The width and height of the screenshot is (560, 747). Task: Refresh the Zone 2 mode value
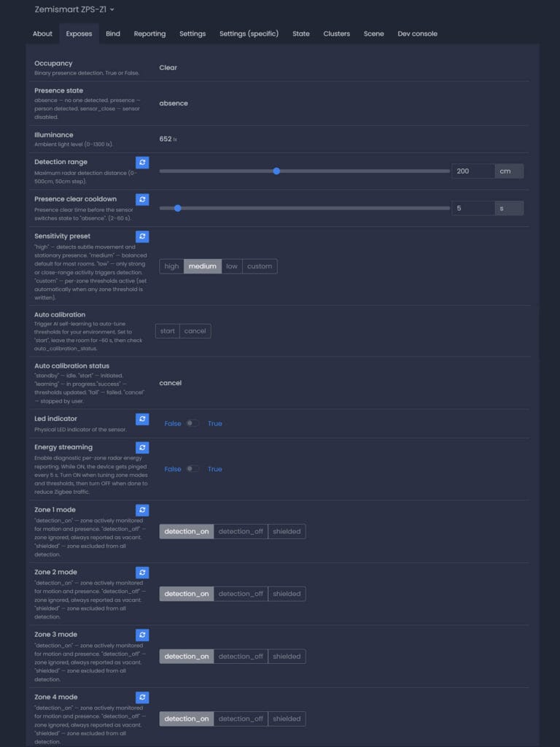tap(142, 573)
